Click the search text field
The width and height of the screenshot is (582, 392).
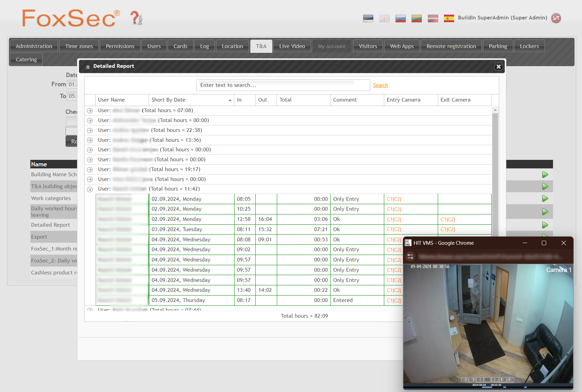pos(283,85)
